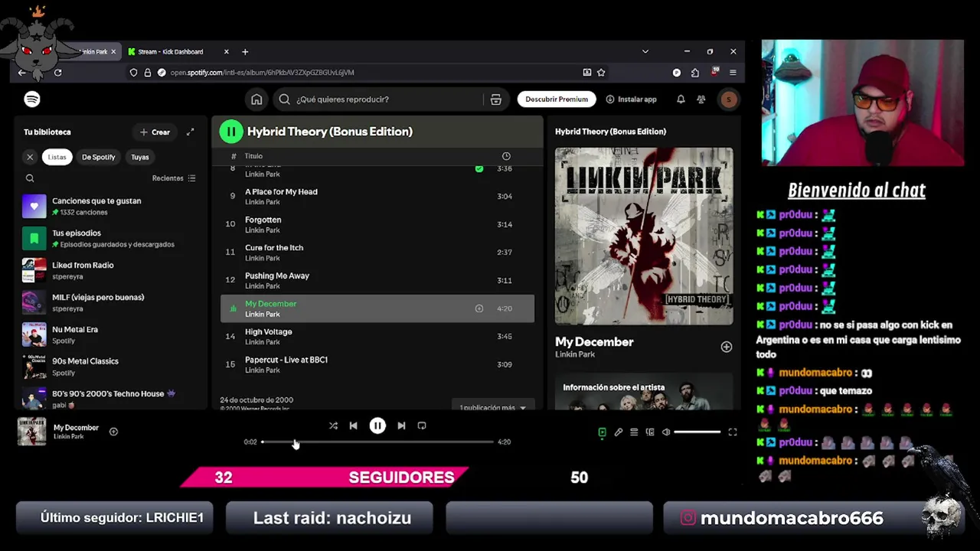Toggle shuffle playback
Image resolution: width=980 pixels, height=551 pixels.
pos(333,425)
